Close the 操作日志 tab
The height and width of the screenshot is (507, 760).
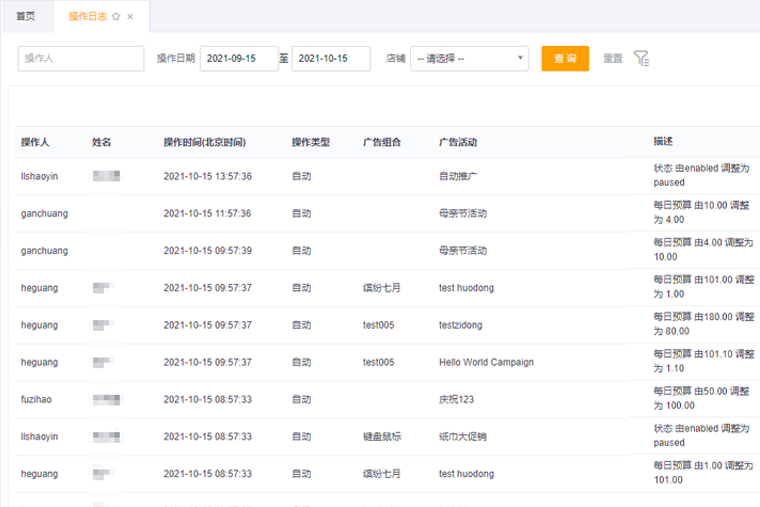(130, 17)
